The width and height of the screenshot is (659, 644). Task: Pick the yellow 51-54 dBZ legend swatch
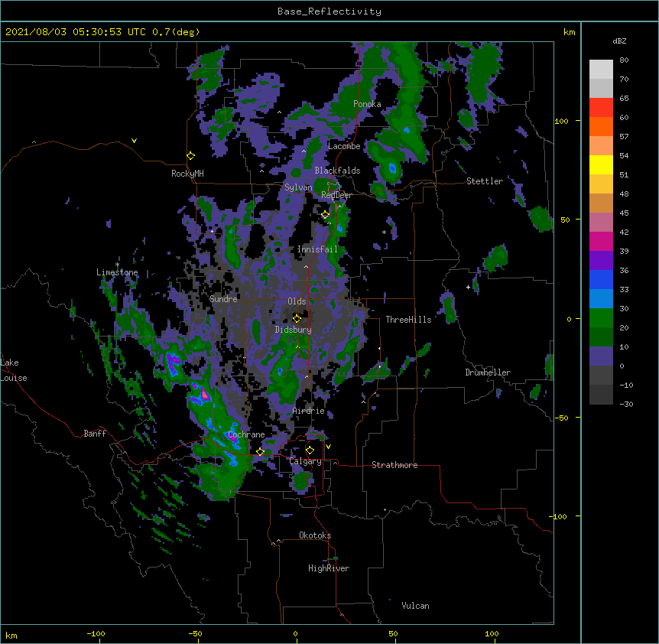[x=601, y=164]
